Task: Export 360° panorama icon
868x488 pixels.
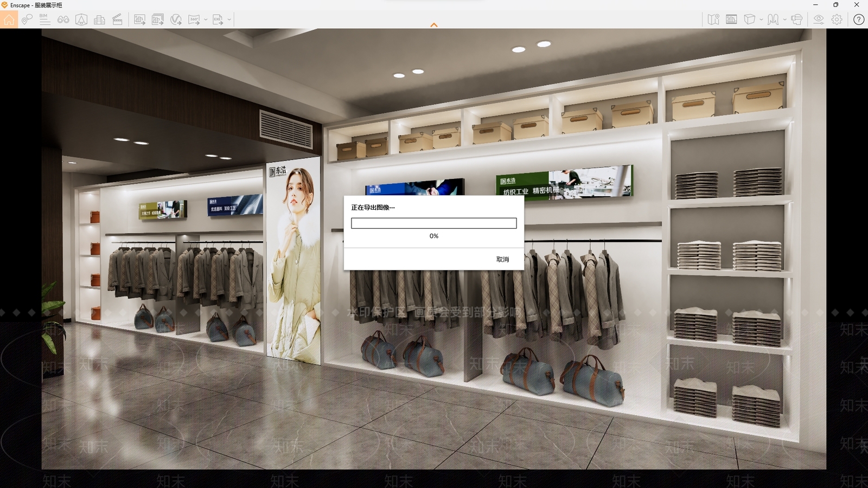Action: click(x=194, y=20)
